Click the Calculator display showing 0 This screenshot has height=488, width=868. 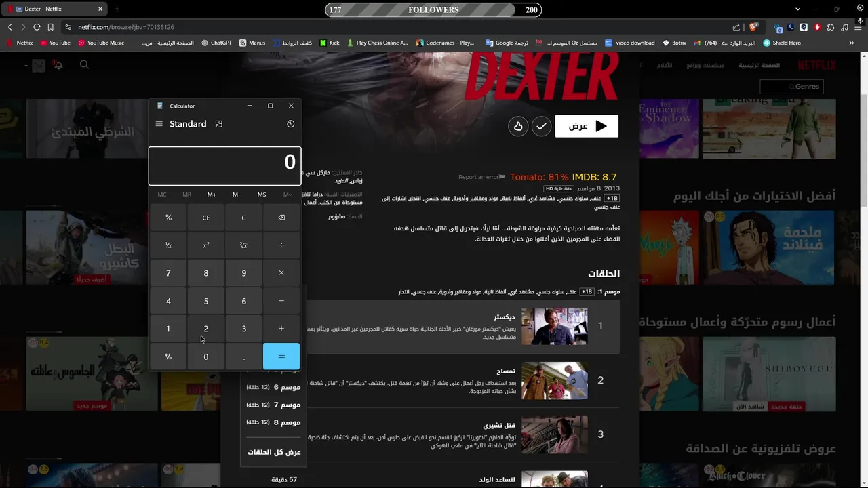click(x=225, y=165)
